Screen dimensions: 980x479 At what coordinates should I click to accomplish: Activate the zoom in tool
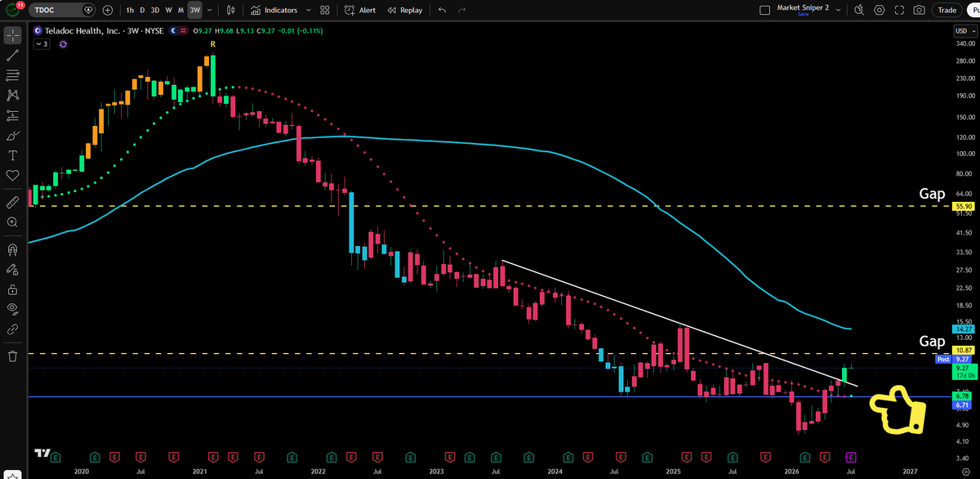[12, 222]
